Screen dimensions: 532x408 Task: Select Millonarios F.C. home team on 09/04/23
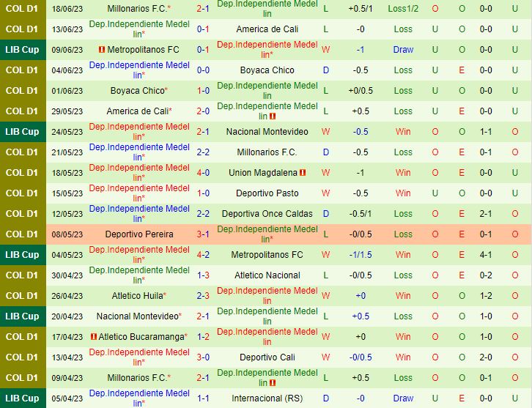pyautogui.click(x=138, y=378)
